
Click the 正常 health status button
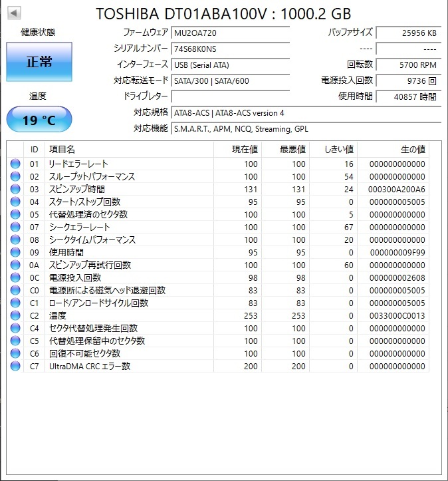[39, 62]
